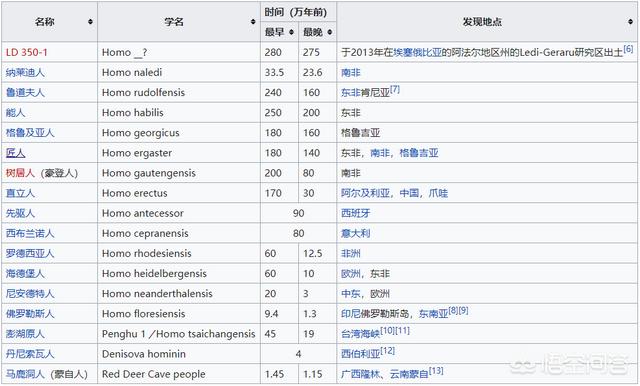Follow 欧洲 link in Homo heidelbergensis row
Screen dimensions: 640x386
pyautogui.click(x=351, y=273)
